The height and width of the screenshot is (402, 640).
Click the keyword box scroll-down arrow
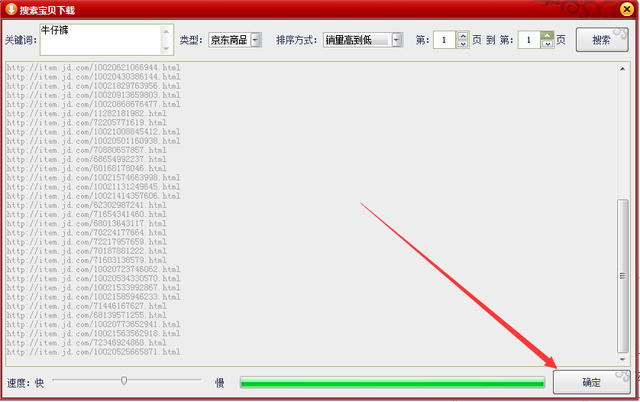pos(166,49)
